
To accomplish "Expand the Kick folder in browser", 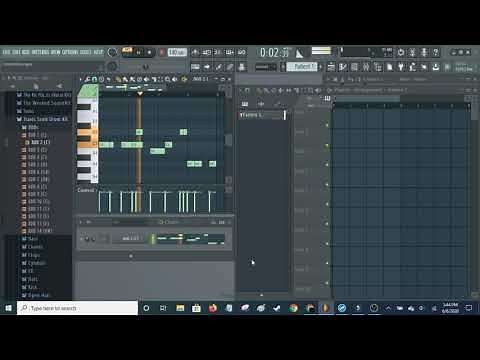I will coord(30,287).
